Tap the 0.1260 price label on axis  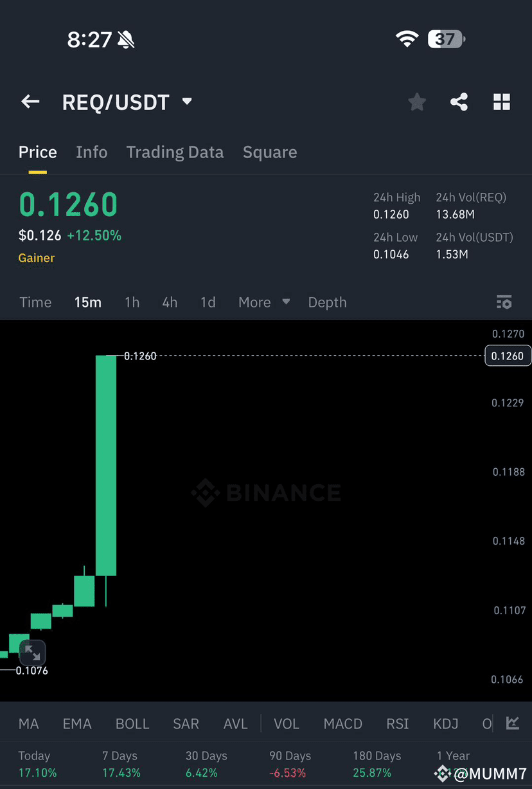coord(507,356)
